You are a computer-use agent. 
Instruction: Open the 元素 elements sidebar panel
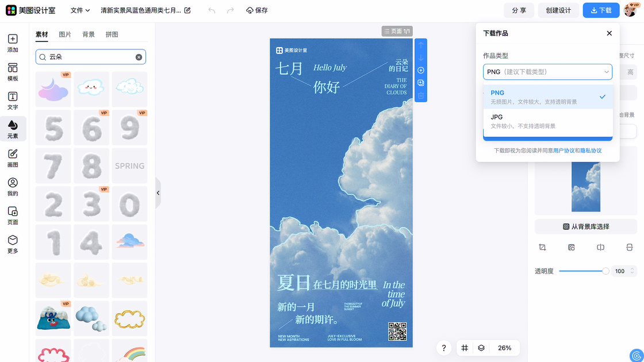(x=13, y=129)
